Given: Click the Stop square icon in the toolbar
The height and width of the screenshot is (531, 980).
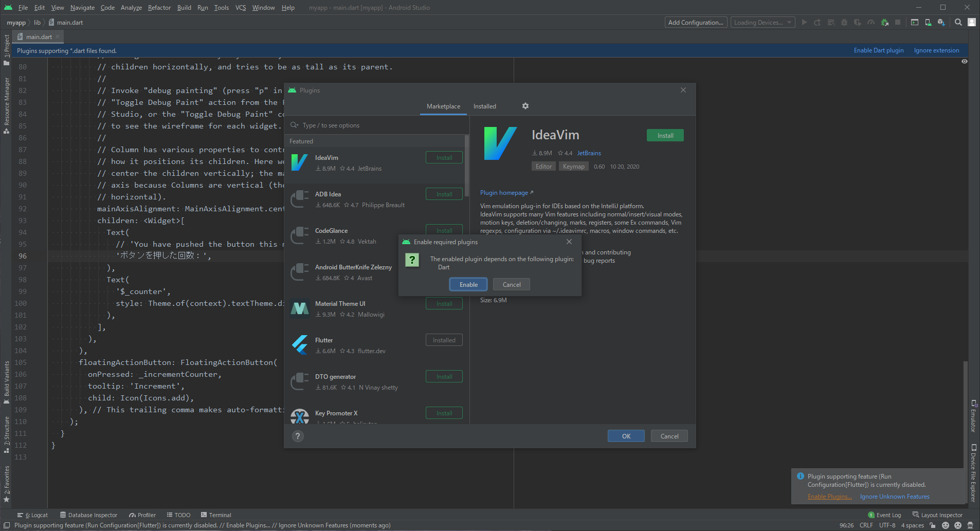Looking at the screenshot, I should [x=898, y=23].
